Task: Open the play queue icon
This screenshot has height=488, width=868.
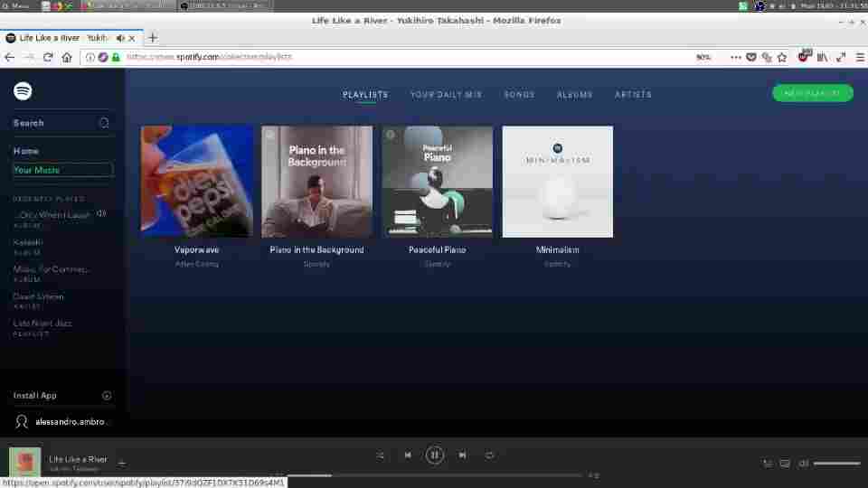Action: pos(768,464)
